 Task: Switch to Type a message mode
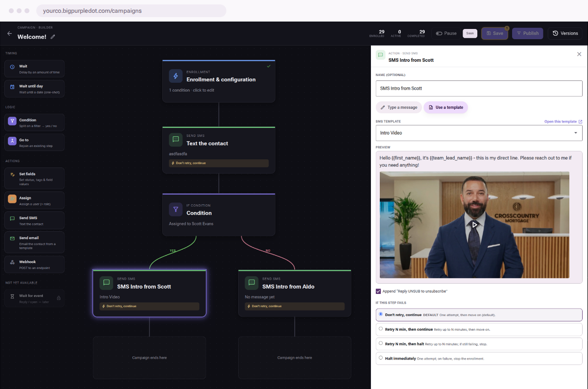click(399, 107)
